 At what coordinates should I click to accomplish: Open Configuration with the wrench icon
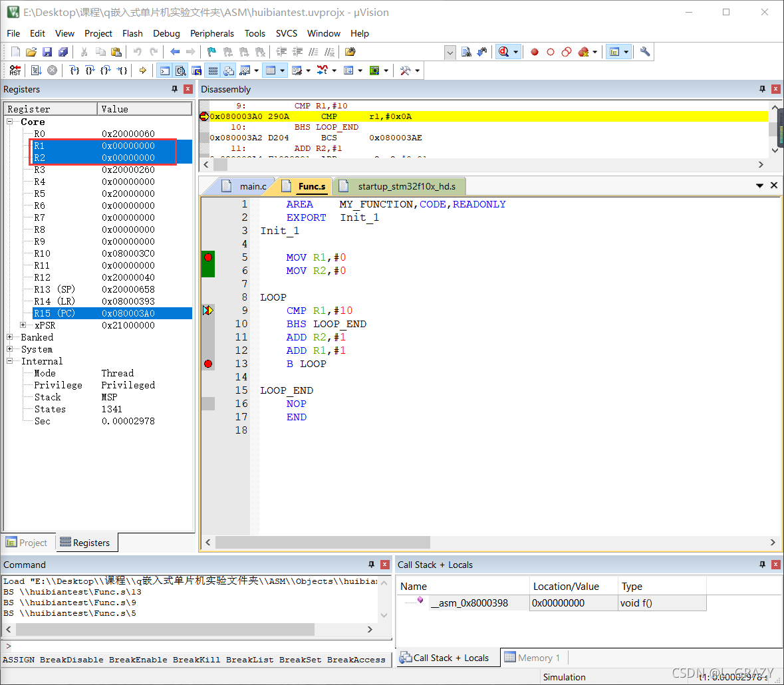click(645, 52)
